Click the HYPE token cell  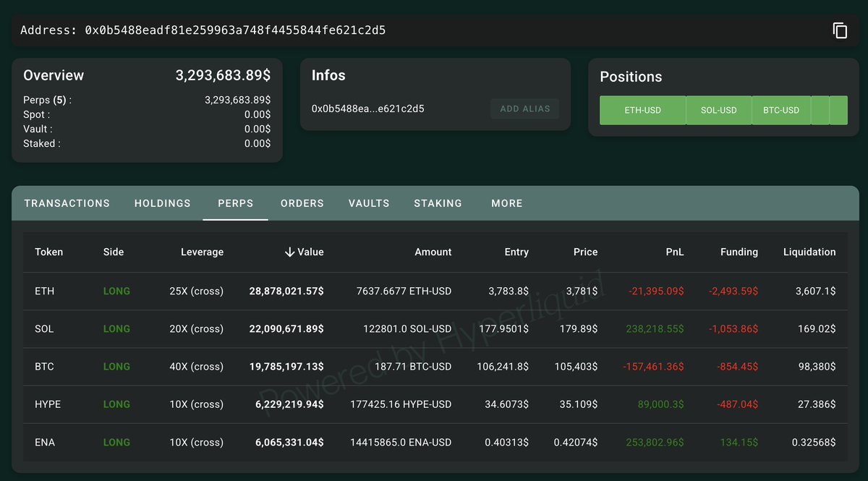[x=48, y=404]
